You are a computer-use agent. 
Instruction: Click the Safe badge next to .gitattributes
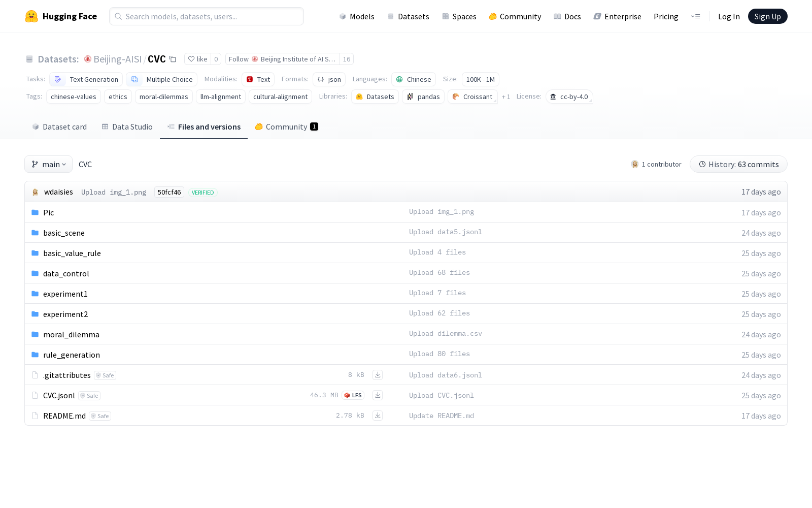[105, 375]
